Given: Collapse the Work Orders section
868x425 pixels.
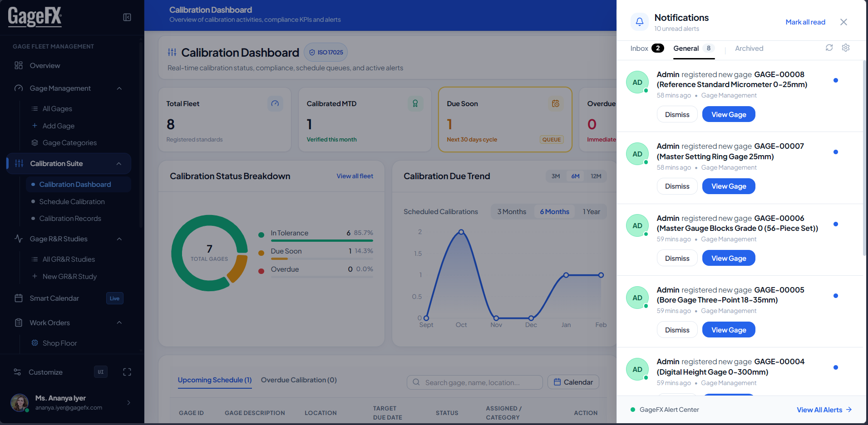Looking at the screenshot, I should pyautogui.click(x=119, y=322).
